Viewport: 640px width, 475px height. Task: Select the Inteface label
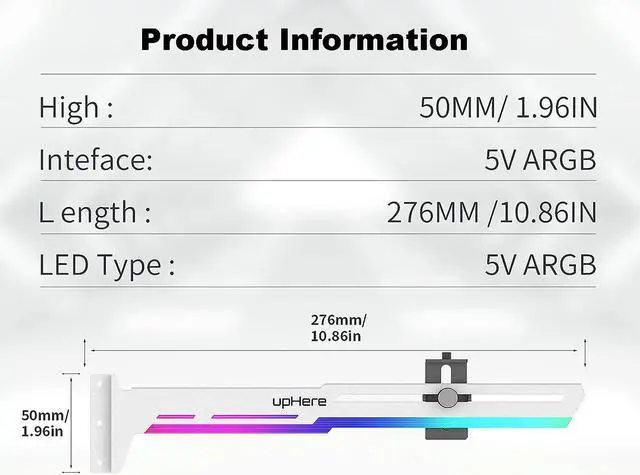tap(96, 160)
